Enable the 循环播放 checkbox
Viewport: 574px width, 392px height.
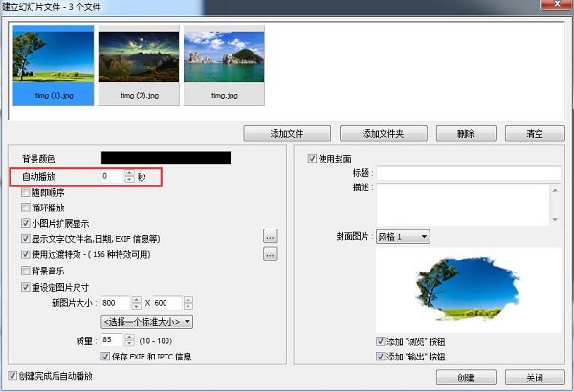point(25,207)
